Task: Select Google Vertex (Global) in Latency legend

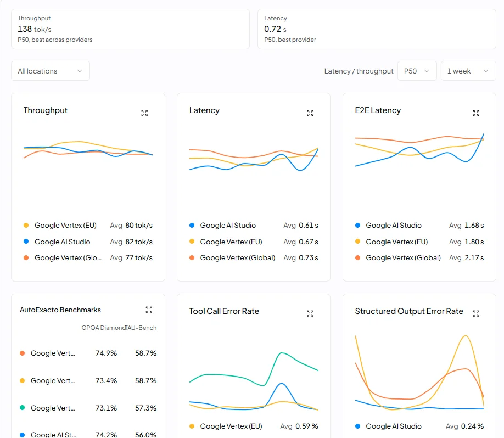Action: point(238,258)
